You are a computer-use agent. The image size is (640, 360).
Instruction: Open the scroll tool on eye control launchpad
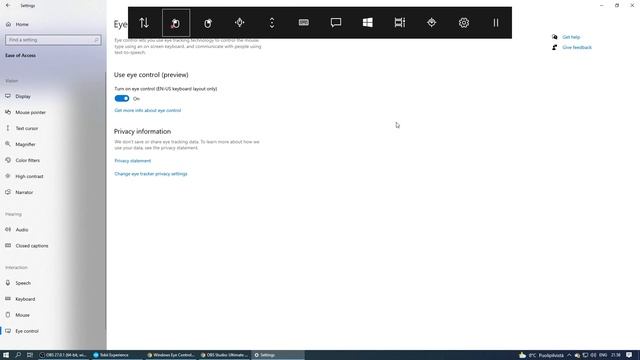point(272,23)
